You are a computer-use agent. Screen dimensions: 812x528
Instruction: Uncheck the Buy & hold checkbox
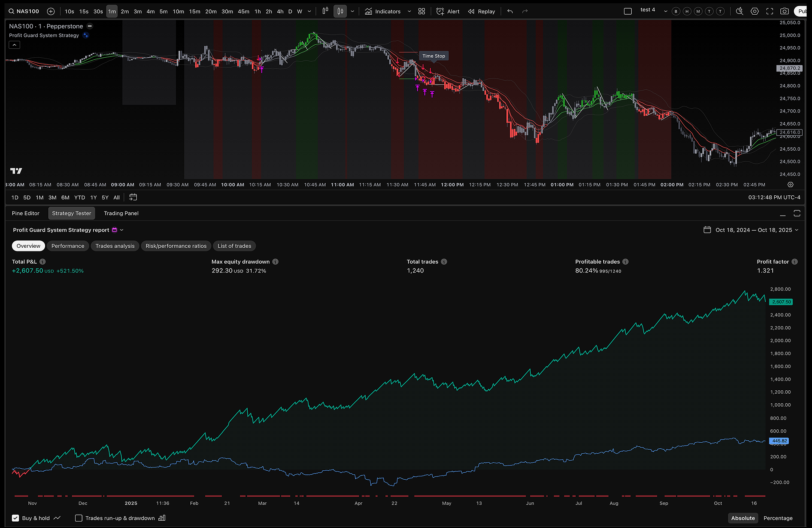tap(15, 518)
